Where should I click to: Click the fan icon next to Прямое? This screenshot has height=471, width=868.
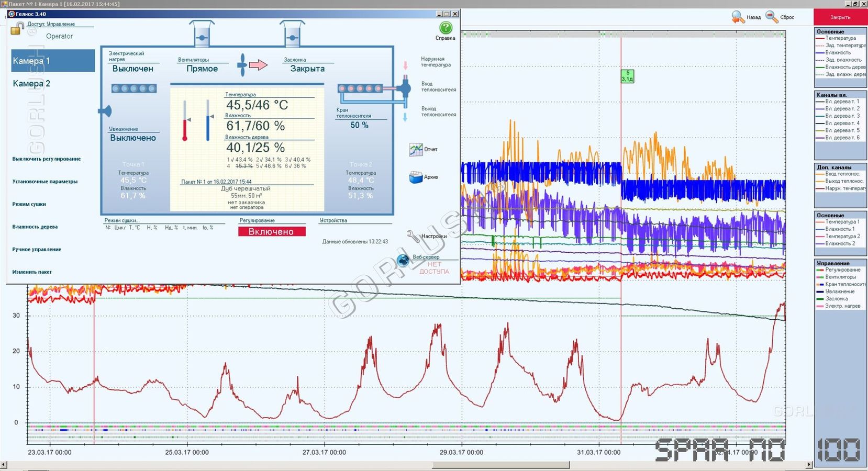tap(242, 65)
